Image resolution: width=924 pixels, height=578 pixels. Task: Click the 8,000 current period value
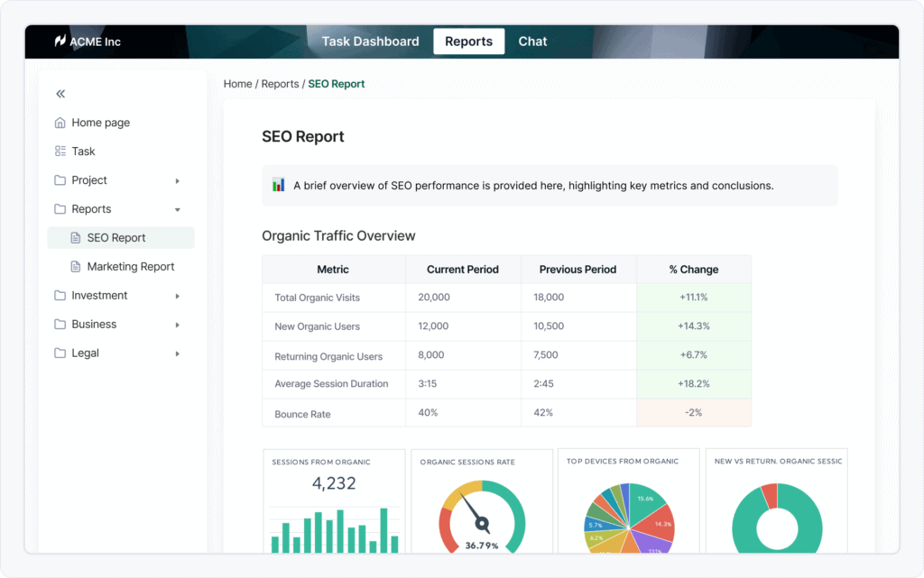(x=430, y=355)
